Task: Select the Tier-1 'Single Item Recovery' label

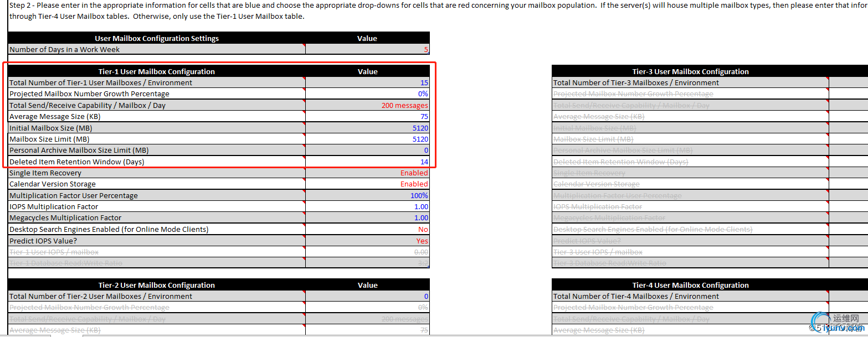Action: (x=45, y=173)
